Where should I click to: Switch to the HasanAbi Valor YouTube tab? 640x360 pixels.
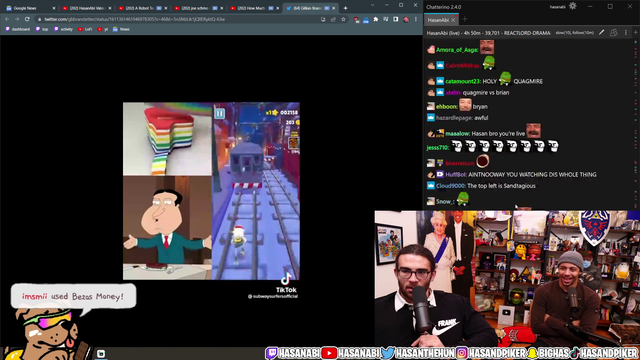[86, 8]
